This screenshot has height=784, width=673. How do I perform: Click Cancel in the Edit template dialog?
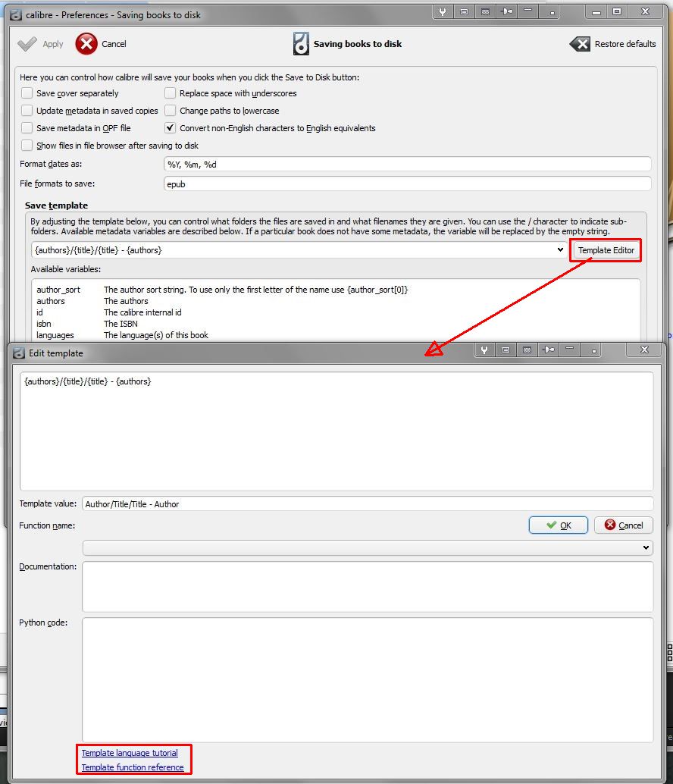point(624,525)
